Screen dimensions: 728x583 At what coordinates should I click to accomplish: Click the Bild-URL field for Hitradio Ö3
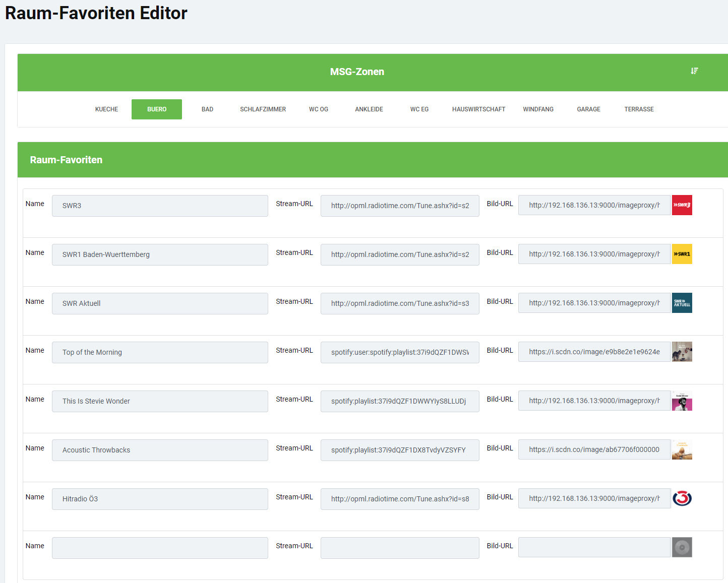click(594, 498)
